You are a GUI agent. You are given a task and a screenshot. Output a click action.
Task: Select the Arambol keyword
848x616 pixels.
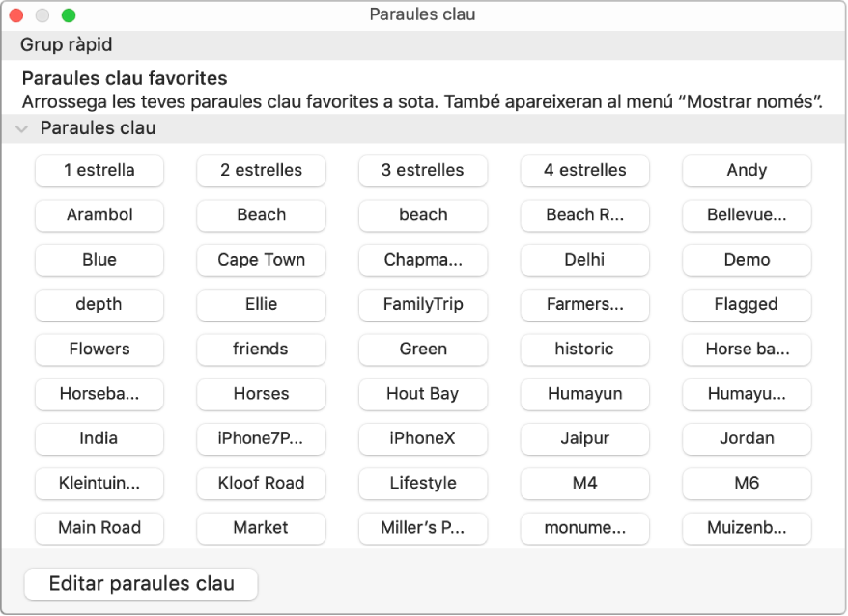pyautogui.click(x=99, y=215)
